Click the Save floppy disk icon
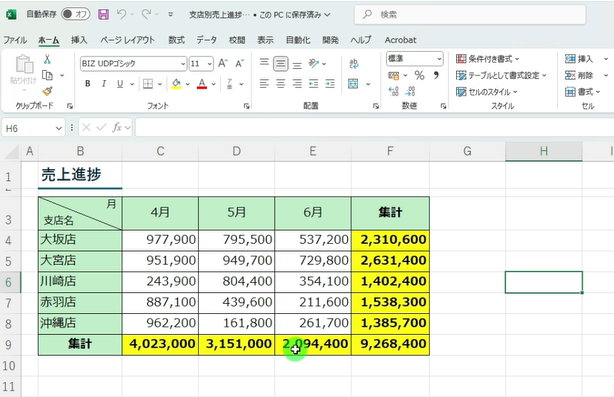The image size is (614, 397). point(103,14)
